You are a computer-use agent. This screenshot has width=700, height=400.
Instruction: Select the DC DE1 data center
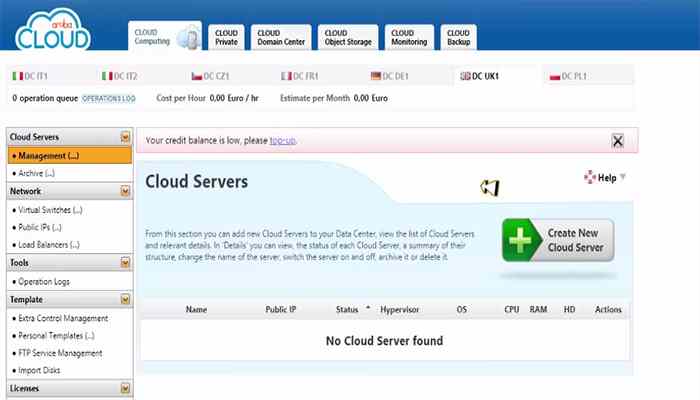(x=390, y=76)
